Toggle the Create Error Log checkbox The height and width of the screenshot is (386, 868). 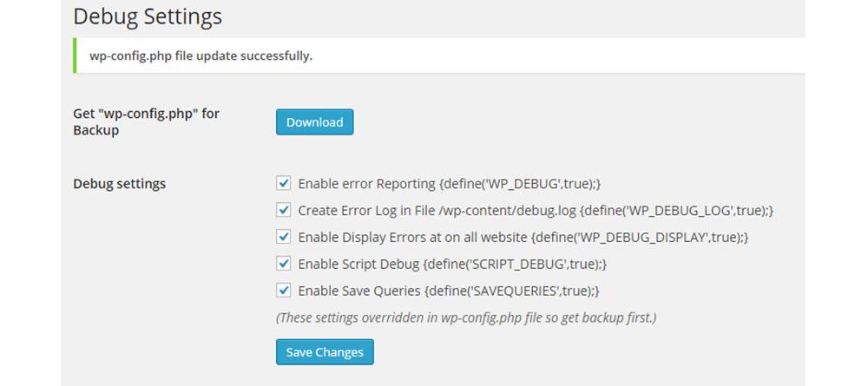pyautogui.click(x=284, y=210)
